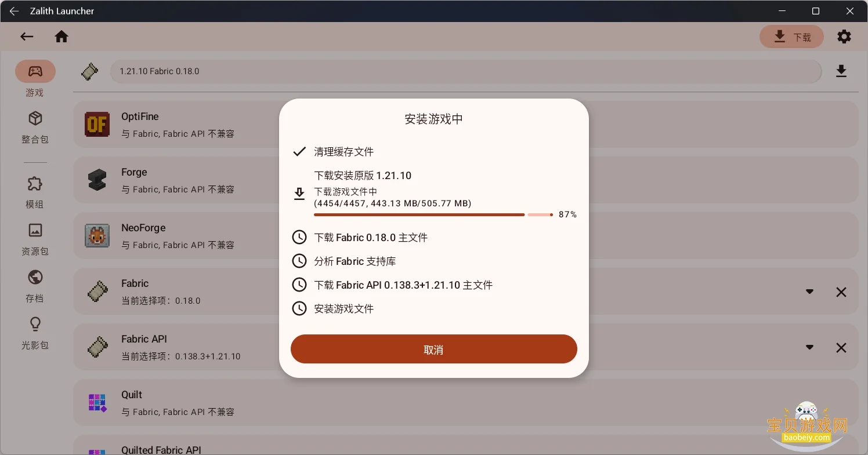Click the NeoForge fox icon
Image resolution: width=868 pixels, height=455 pixels.
[97, 236]
